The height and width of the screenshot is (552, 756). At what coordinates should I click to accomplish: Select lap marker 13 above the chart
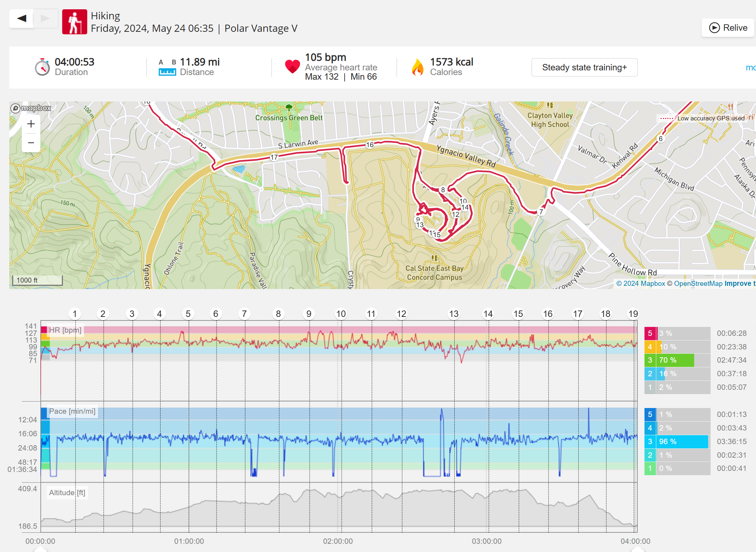(x=454, y=314)
